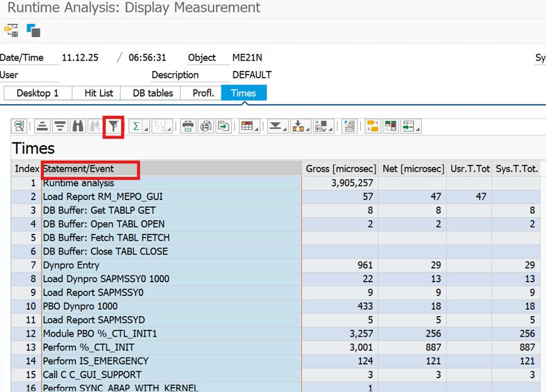Open the green-arrow list icon dropdown
546x392 pixels.
[x=410, y=126]
